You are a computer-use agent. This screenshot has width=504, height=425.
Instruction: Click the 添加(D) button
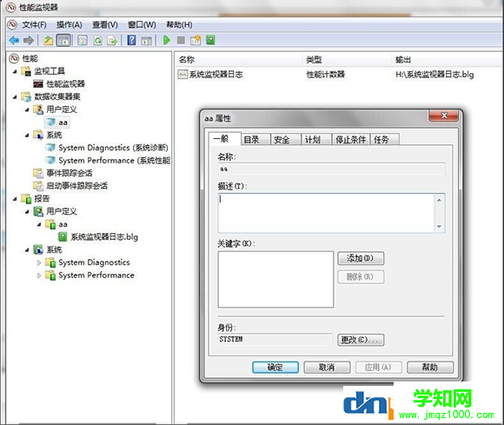(x=361, y=258)
